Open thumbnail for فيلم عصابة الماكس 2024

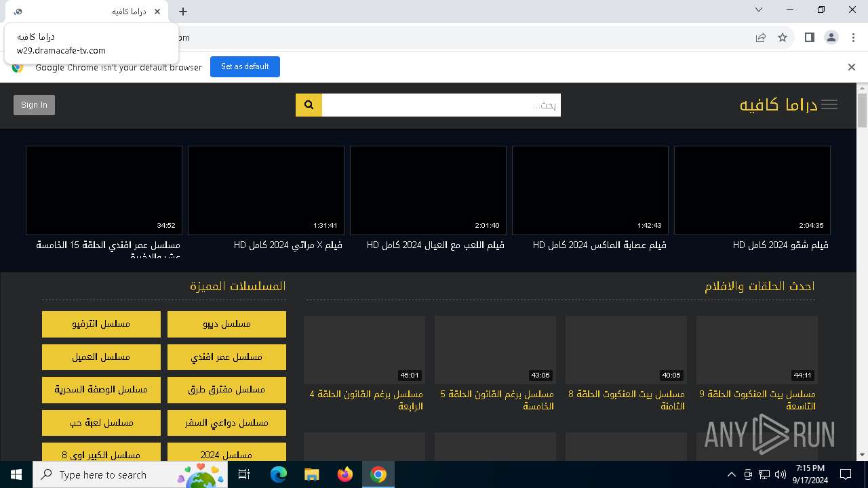pos(590,190)
